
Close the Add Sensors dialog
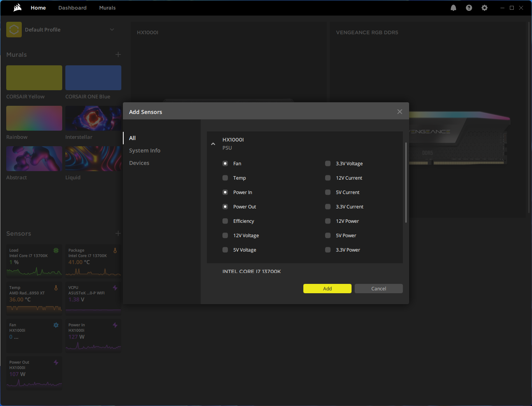coord(400,112)
